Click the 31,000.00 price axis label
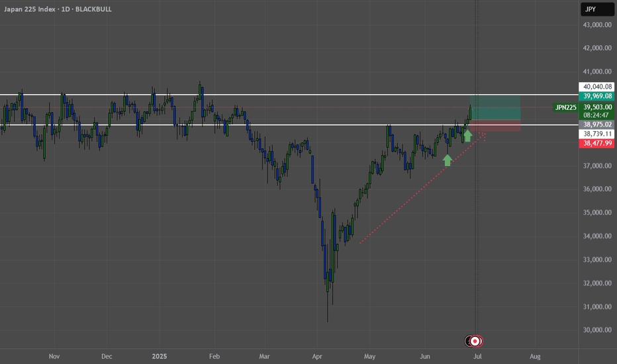The image size is (617, 364). click(597, 306)
